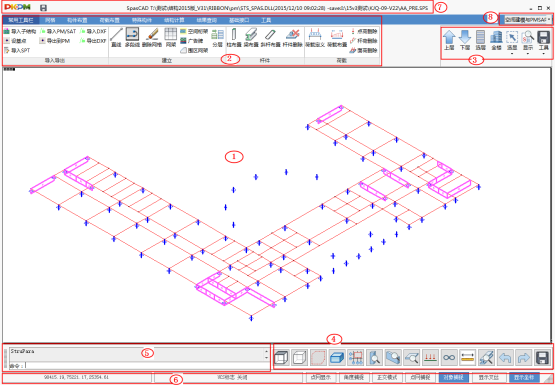
Task: Expand the 显示 display dropdown arrow
Action: [x=528, y=54]
